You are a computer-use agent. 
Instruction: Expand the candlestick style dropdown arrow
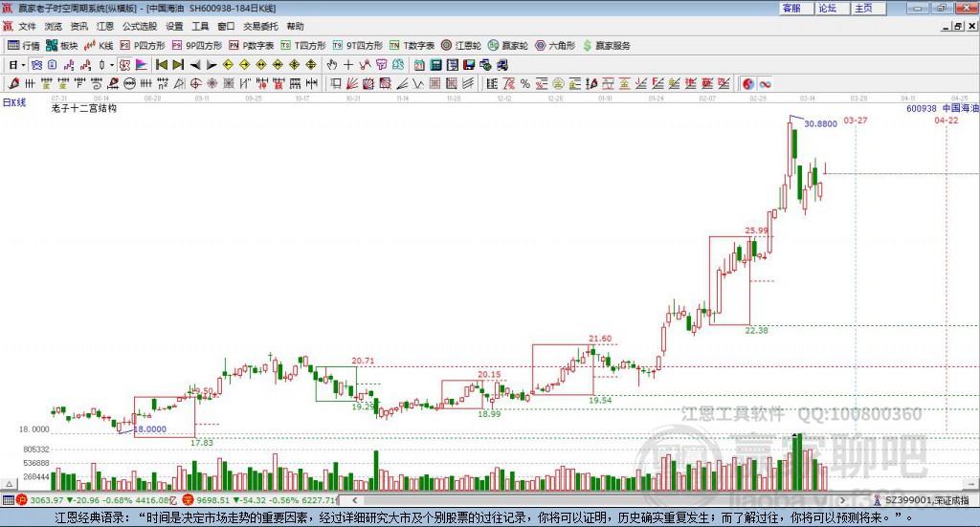point(112,65)
